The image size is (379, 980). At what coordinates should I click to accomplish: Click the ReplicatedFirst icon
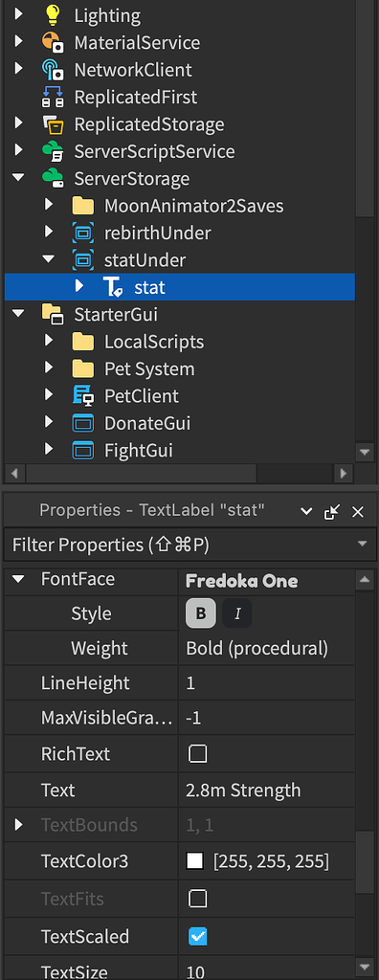[x=53, y=97]
